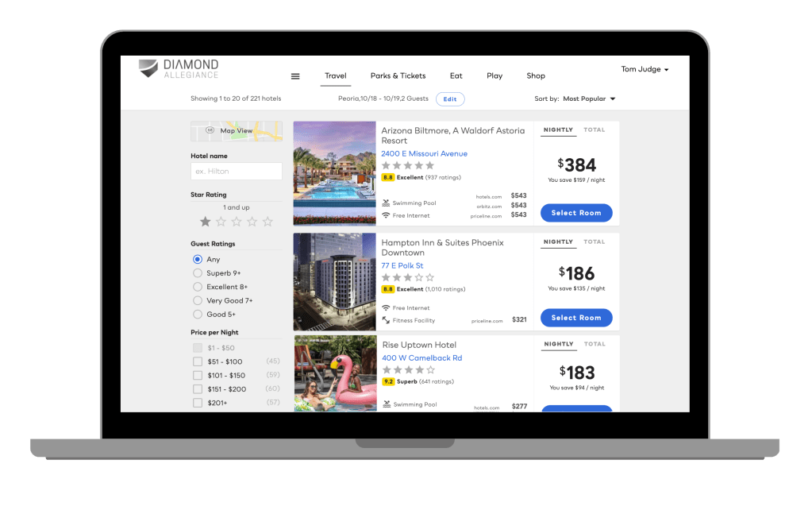Image resolution: width=812 pixels, height=510 pixels.
Task: Open the Hampton Inn building photo
Action: 334,282
